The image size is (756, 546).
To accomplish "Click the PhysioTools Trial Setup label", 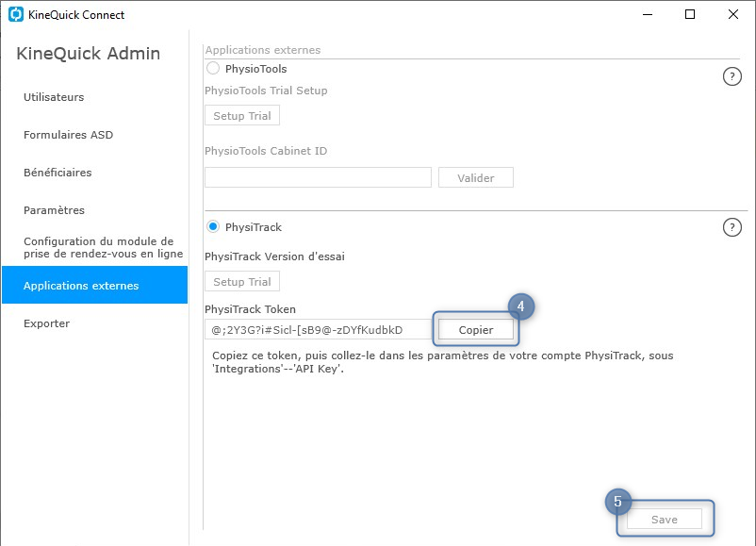I will click(266, 91).
